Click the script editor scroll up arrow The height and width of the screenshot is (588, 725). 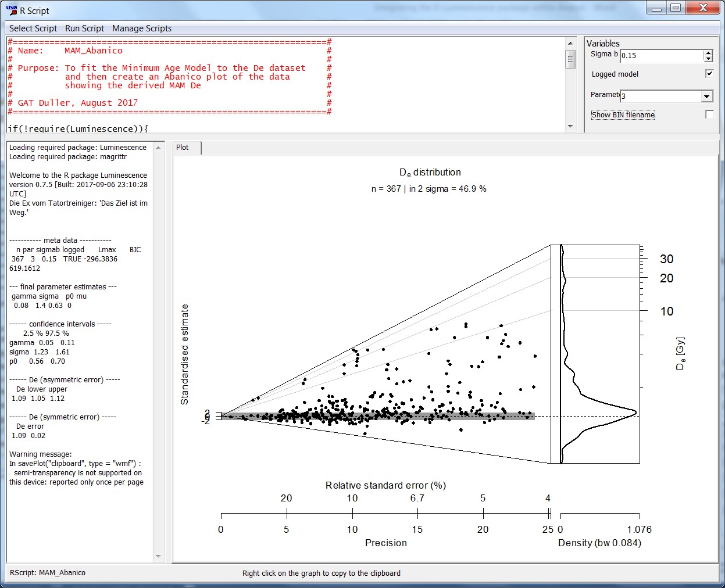[570, 44]
